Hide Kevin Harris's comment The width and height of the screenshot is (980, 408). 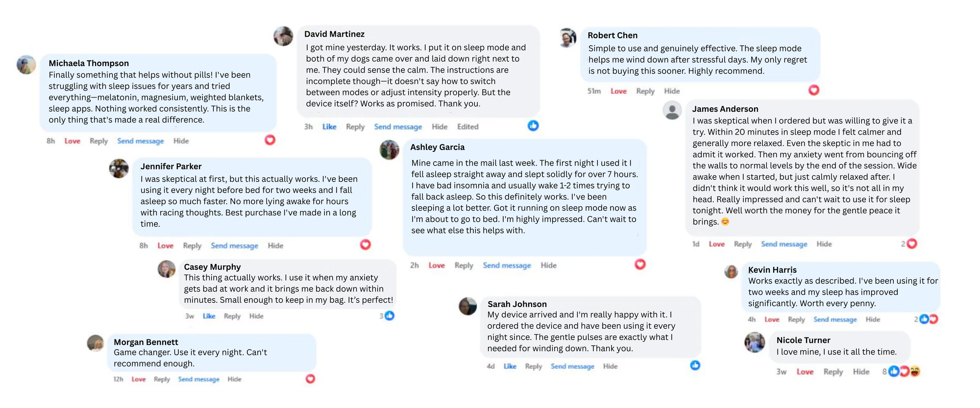tap(873, 319)
